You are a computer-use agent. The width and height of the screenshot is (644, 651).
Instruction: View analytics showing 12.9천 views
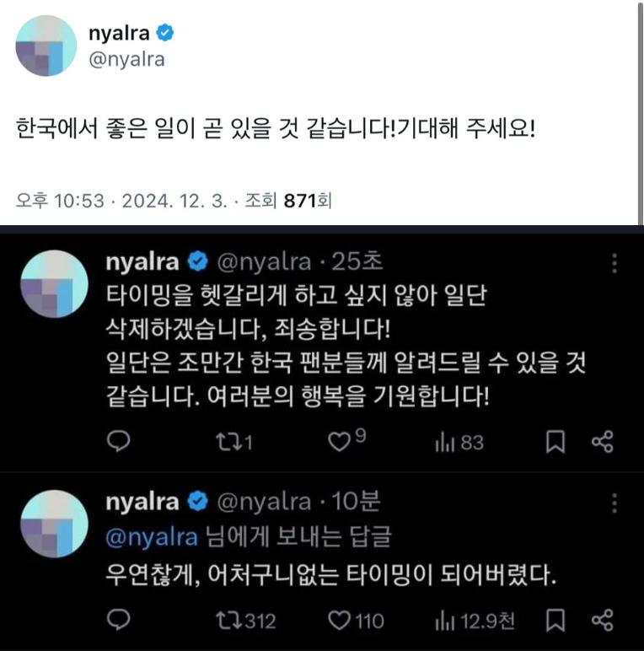(475, 621)
